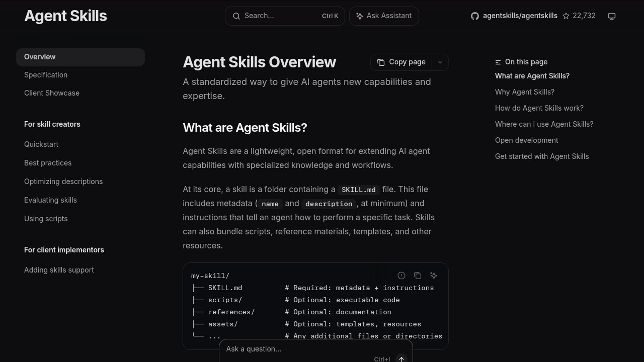Screen dimensions: 644x362
Task: Open the agentskills/agentskills repository link
Action: 520,16
